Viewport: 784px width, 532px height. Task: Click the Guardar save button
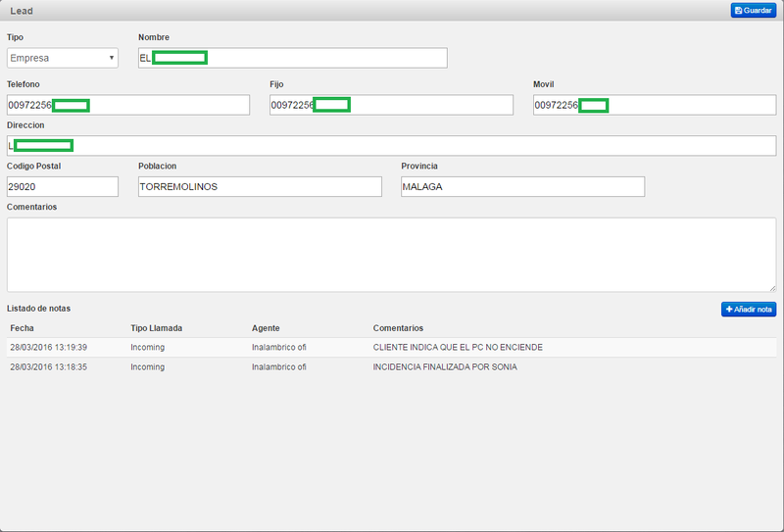[x=753, y=10]
